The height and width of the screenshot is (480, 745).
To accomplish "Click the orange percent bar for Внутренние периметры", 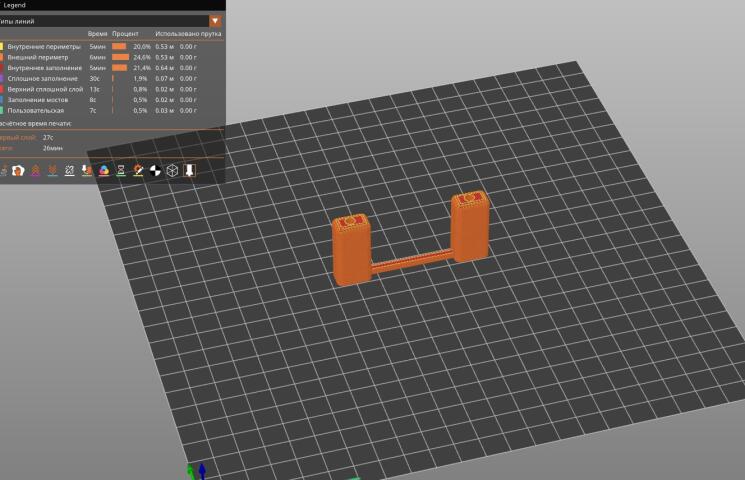I will pyautogui.click(x=119, y=47).
